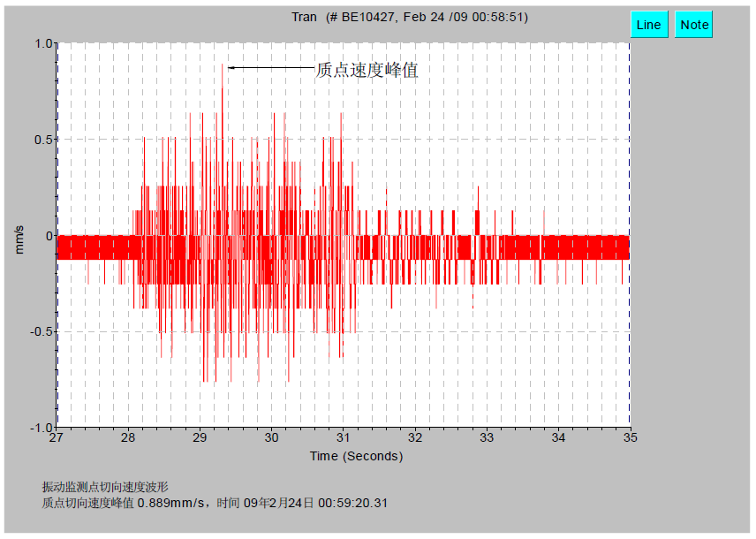This screenshot has width=756, height=539.
Task: Click the 33 tick on time axis
Action: (487, 437)
